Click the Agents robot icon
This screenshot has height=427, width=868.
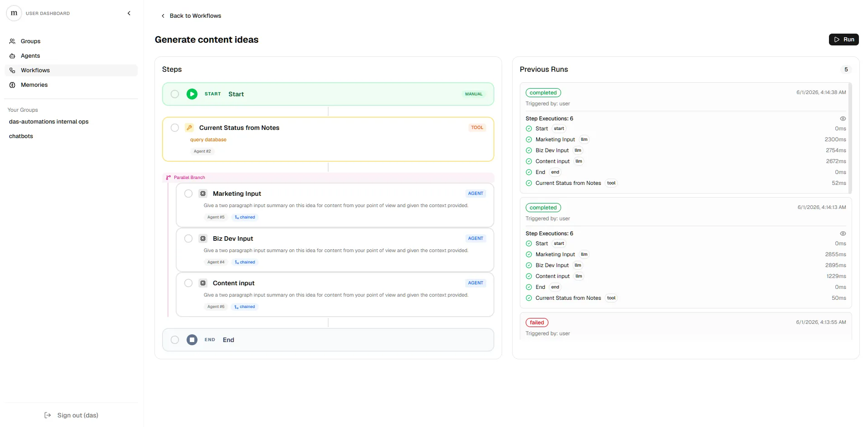pos(12,56)
